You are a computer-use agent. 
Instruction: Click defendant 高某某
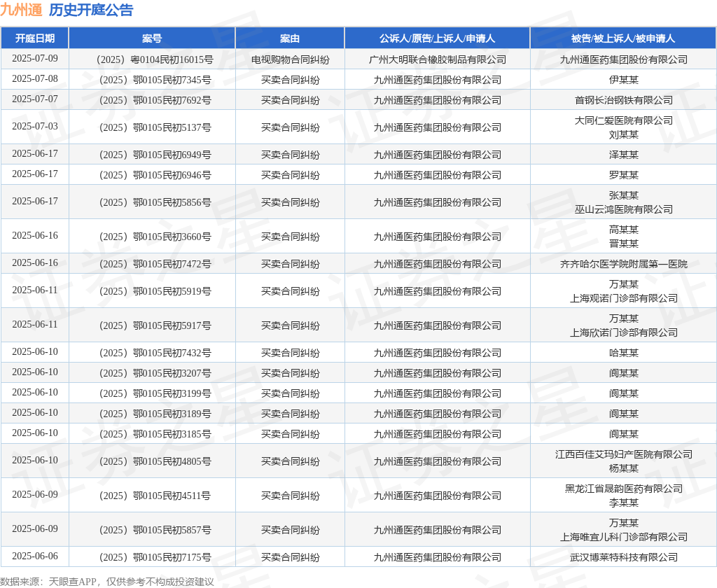click(x=623, y=230)
